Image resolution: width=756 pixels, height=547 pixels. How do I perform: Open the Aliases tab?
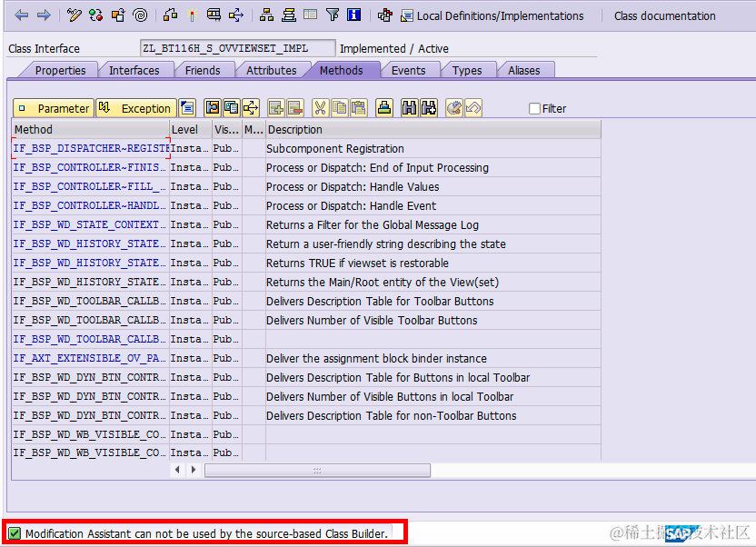[523, 70]
